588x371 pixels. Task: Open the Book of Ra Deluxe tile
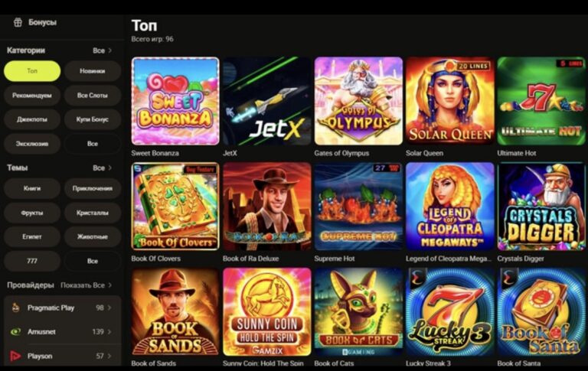[x=266, y=206]
